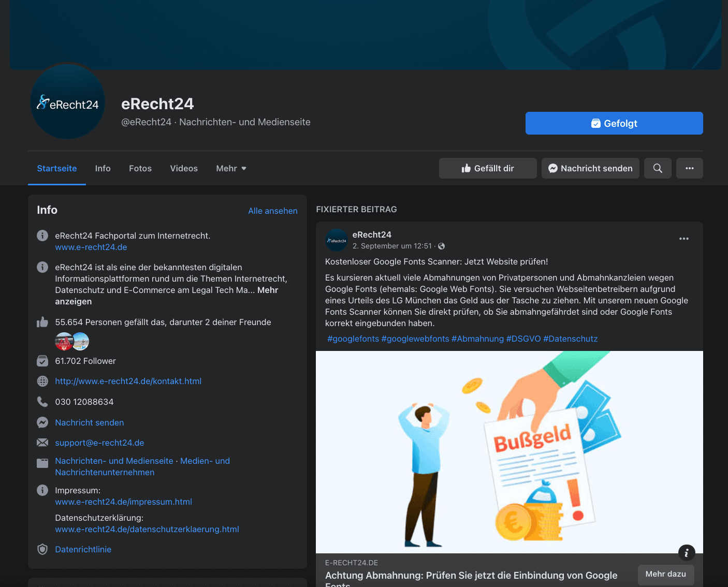This screenshot has height=587, width=728.
Task: Toggle the Gefällt dir like button
Action: pyautogui.click(x=488, y=168)
